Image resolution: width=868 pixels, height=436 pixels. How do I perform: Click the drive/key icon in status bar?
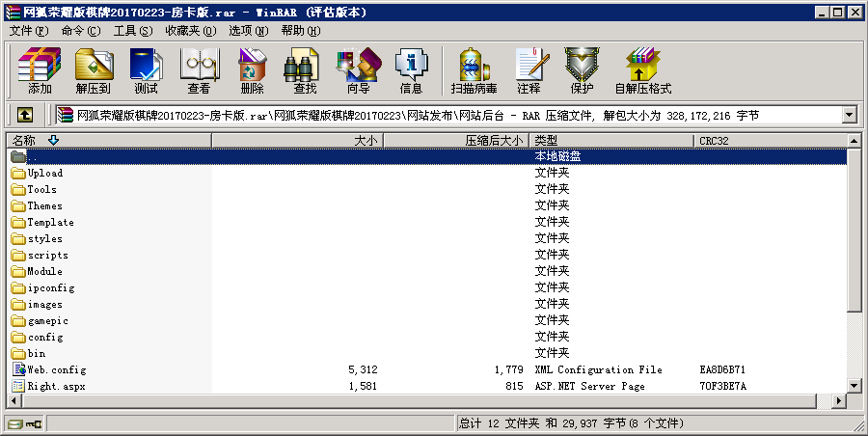click(24, 423)
